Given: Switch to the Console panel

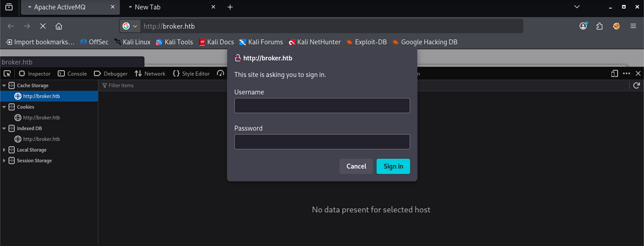Looking at the screenshot, I should click(x=72, y=74).
